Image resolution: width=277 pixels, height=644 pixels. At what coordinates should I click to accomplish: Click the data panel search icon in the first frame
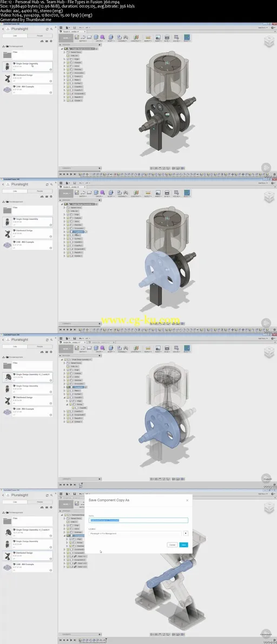pyautogui.click(x=51, y=29)
